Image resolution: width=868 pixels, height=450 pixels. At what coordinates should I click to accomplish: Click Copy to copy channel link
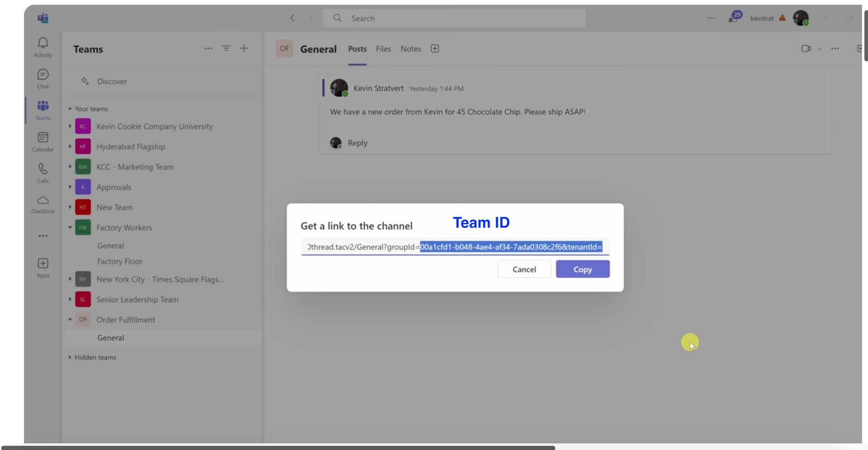pos(583,269)
